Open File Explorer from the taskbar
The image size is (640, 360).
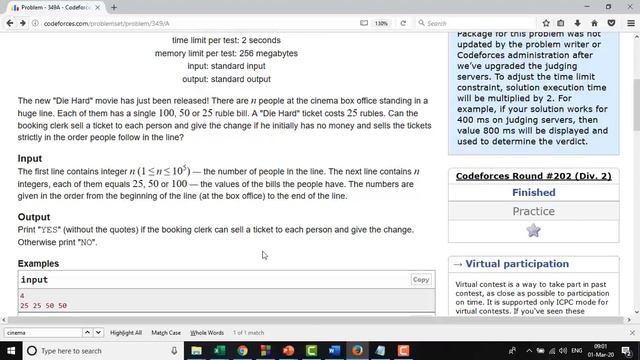[196, 351]
